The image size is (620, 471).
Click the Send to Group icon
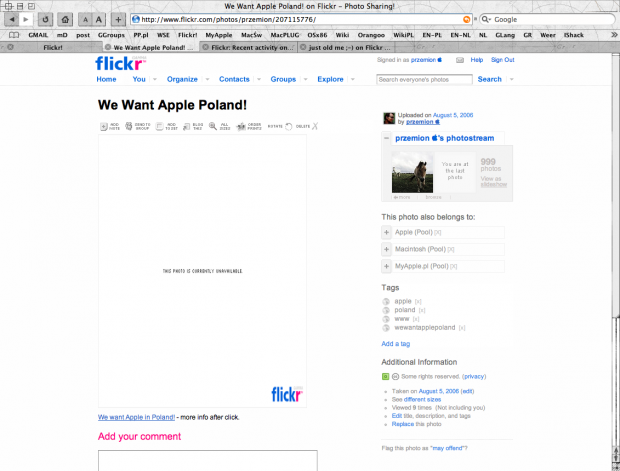(x=129, y=126)
